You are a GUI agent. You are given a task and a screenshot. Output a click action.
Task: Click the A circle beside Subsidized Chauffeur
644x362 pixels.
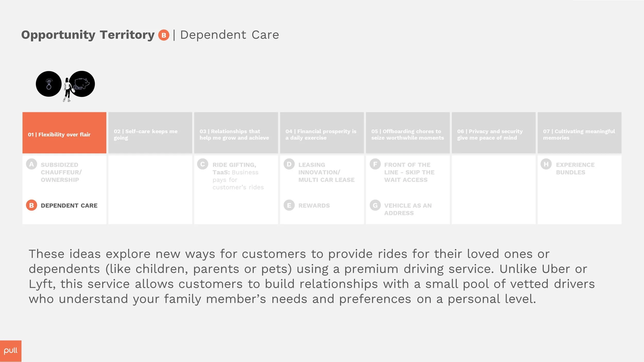pos(31,164)
